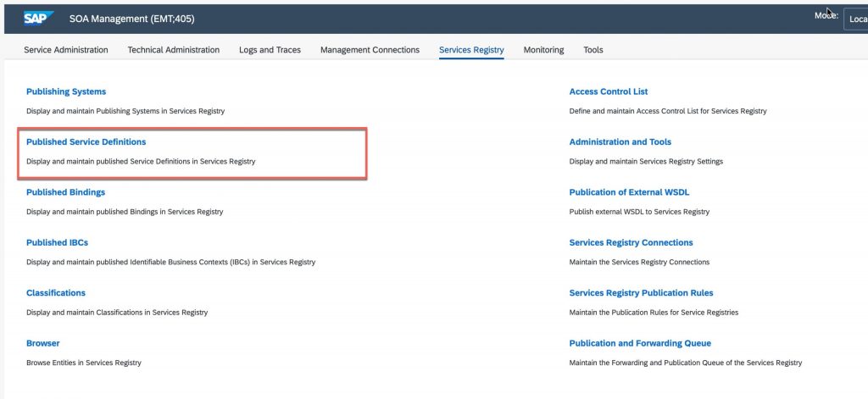
Task: Open the Mode dropdown in header
Action: click(x=856, y=19)
